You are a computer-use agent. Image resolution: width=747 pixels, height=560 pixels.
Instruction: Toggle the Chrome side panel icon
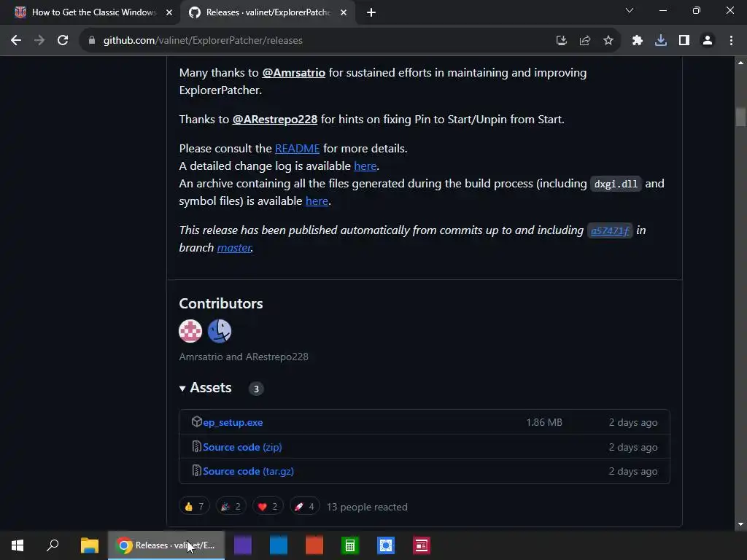(x=684, y=41)
